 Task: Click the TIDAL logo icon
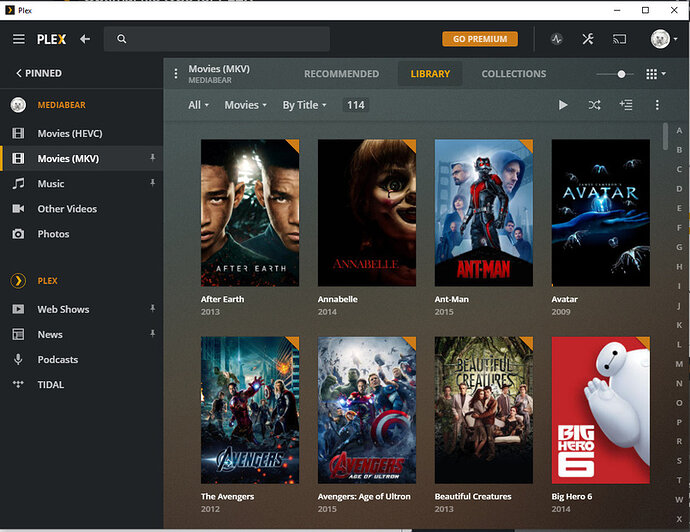pyautogui.click(x=18, y=384)
